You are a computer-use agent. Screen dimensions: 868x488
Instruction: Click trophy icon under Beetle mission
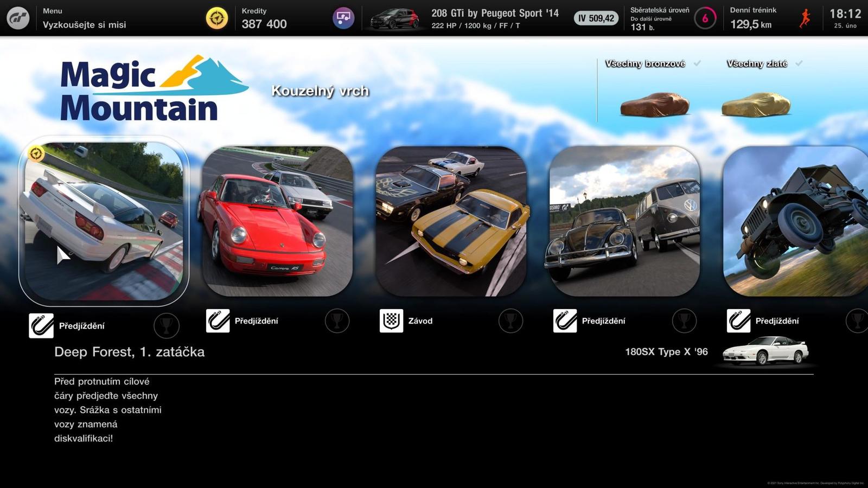pyautogui.click(x=684, y=321)
